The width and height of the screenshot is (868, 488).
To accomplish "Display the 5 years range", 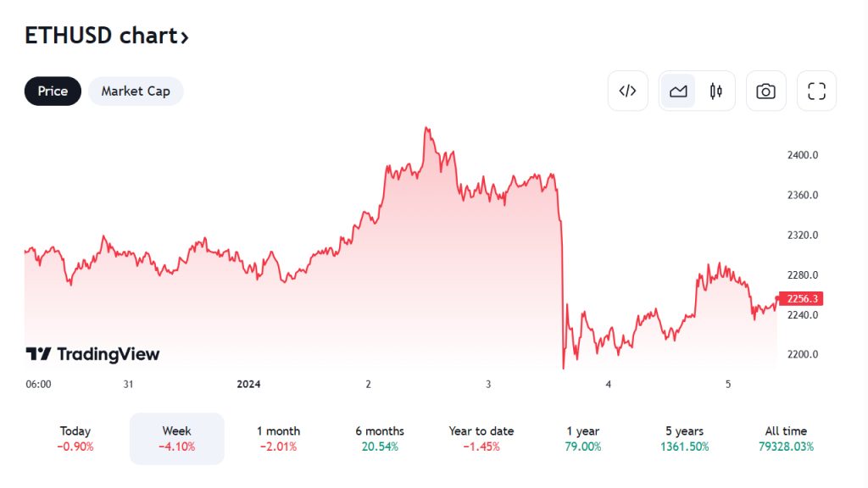I will [684, 439].
